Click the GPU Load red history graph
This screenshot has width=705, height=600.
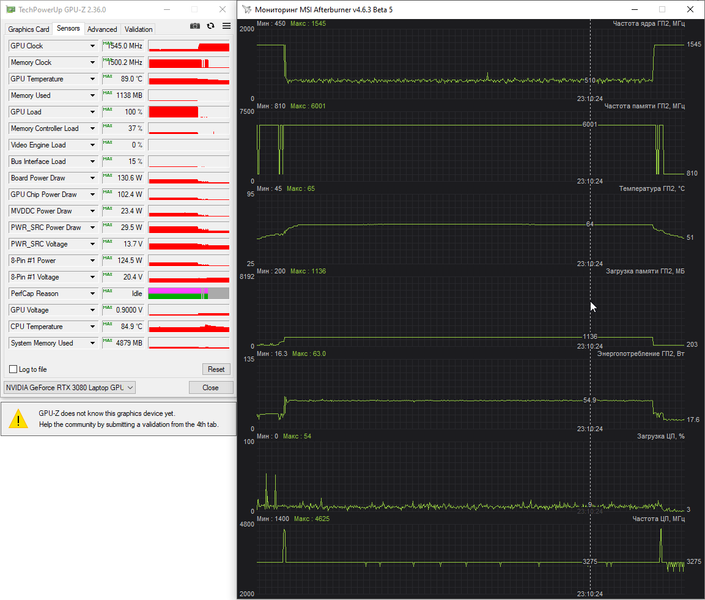(x=189, y=112)
